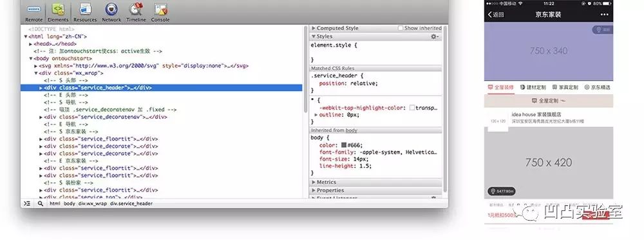644x240 pixels.
Task: Click the #666 color swatch
Action: [x=344, y=145]
